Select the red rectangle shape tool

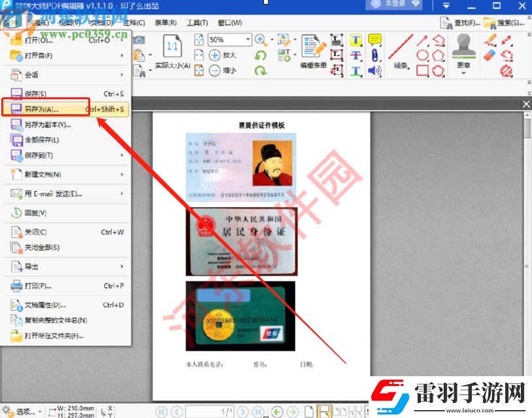(x=422, y=71)
